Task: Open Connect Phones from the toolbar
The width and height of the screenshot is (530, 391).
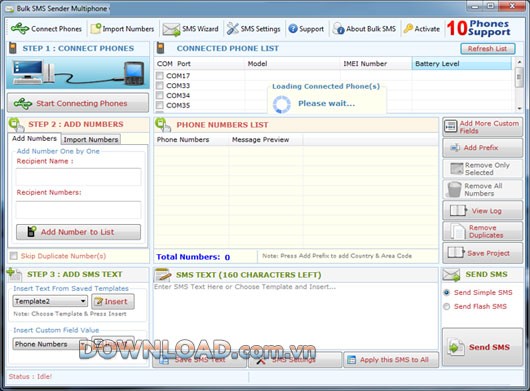Action: coord(46,29)
